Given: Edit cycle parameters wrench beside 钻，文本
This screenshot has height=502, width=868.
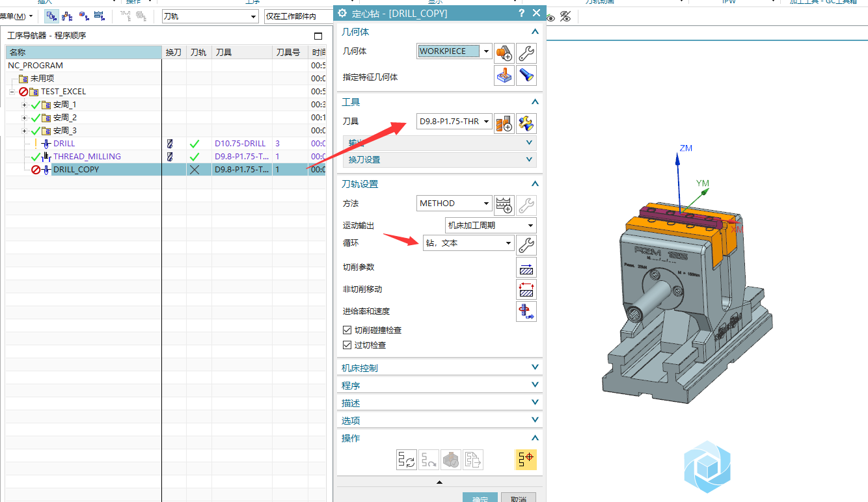Looking at the screenshot, I should click(526, 244).
